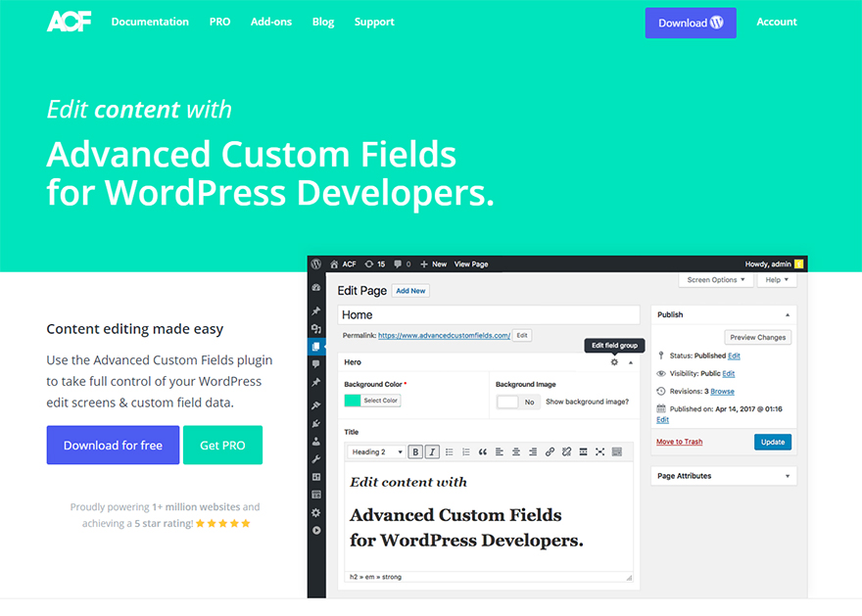Open the Documentation menu item
This screenshot has height=616, width=862.
(x=149, y=22)
